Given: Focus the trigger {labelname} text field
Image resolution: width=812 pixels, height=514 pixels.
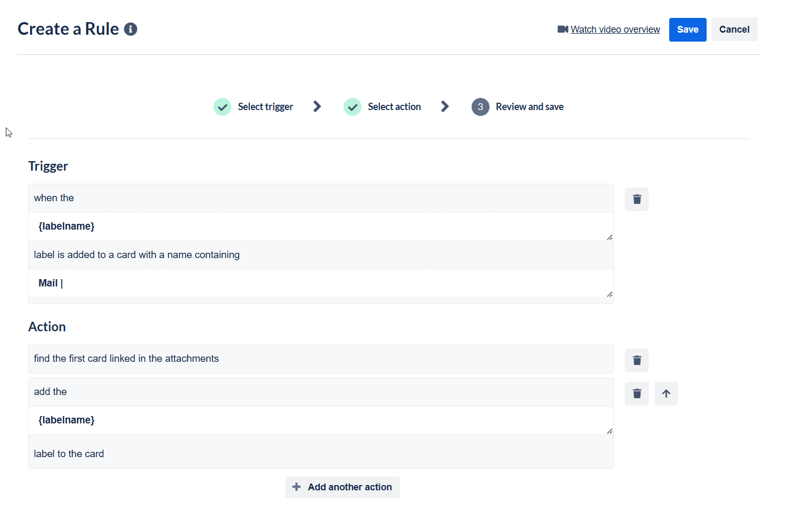Looking at the screenshot, I should [x=321, y=226].
